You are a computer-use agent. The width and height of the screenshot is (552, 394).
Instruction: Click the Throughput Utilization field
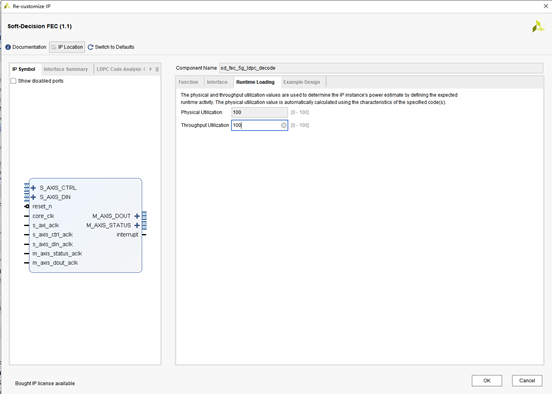click(259, 125)
